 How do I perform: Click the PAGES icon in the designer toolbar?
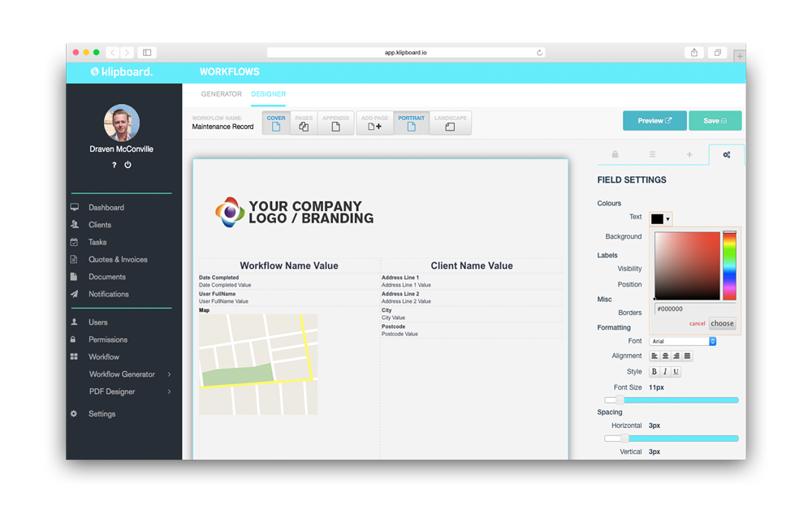pyautogui.click(x=304, y=122)
